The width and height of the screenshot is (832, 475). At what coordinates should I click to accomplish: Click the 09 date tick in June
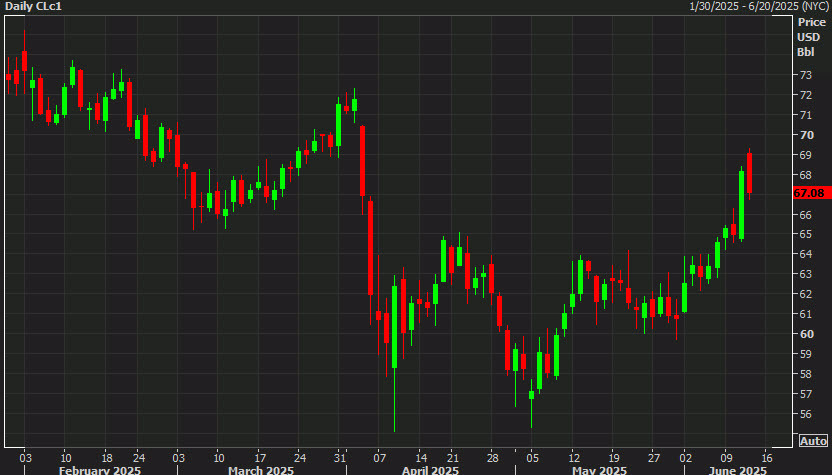pyautogui.click(x=726, y=457)
